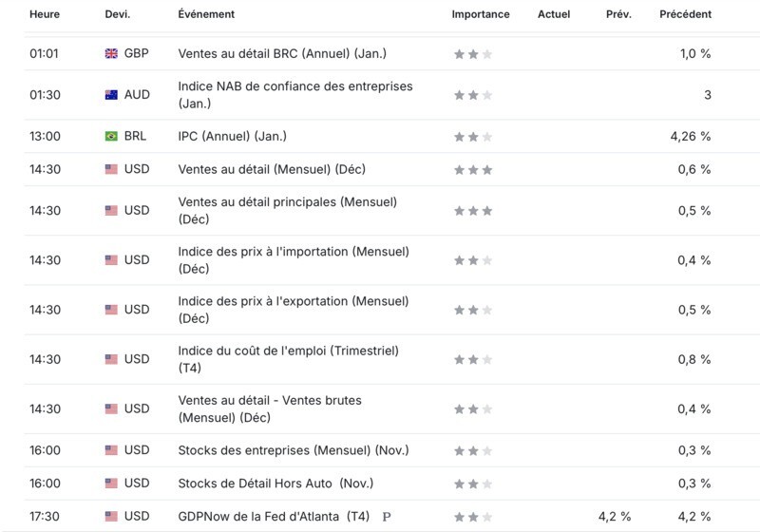The width and height of the screenshot is (760, 532).
Task: Click the Précédent column header
Action: pos(685,14)
